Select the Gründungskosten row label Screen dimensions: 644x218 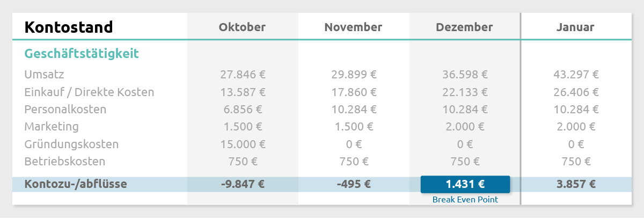tap(71, 144)
